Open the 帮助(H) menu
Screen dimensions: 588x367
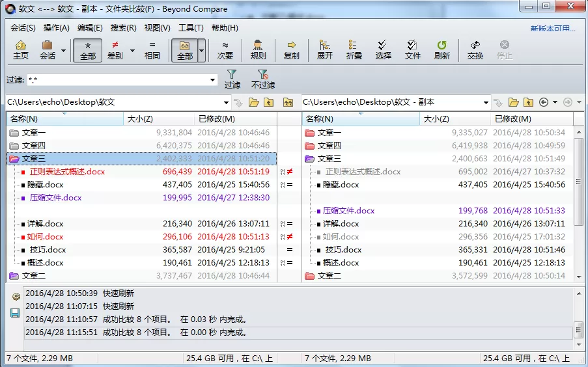[x=225, y=28]
